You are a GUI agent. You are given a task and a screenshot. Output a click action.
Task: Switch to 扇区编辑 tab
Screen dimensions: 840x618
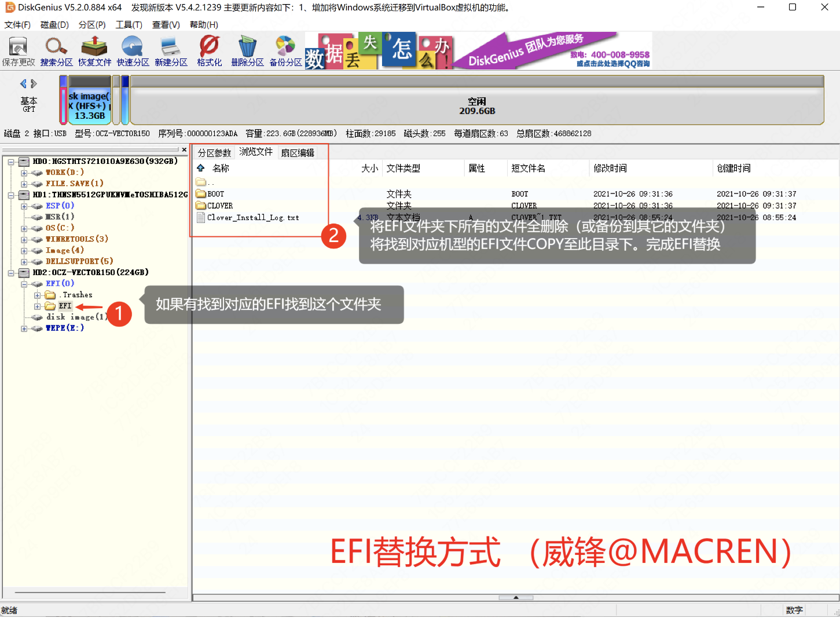298,152
